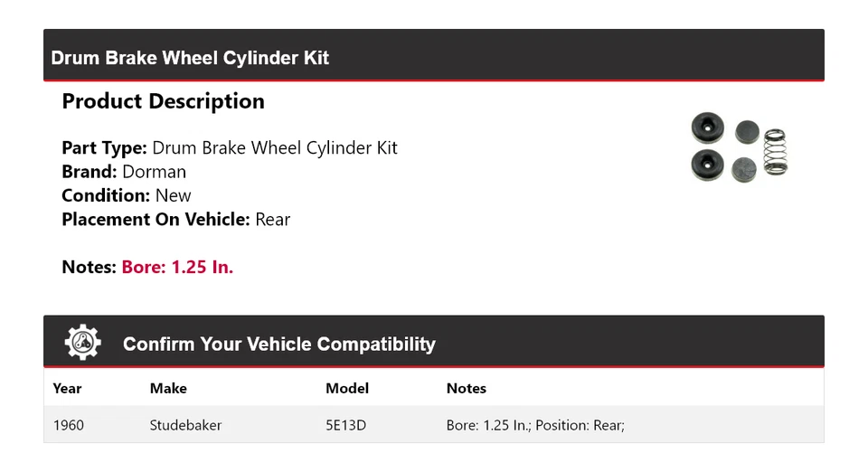Click the Notes column header in compatibility table

click(467, 388)
